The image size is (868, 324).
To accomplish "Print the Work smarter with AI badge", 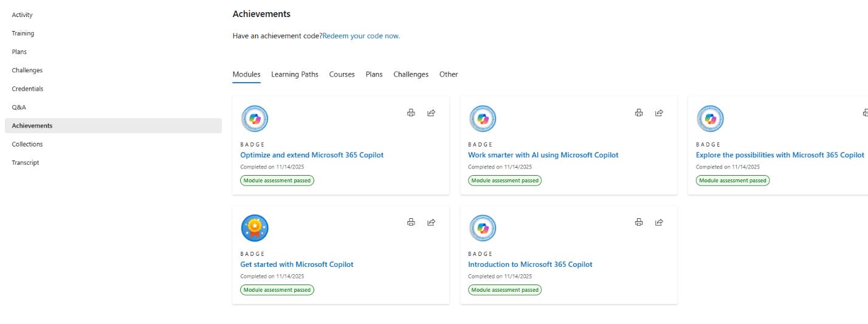I will tap(639, 112).
